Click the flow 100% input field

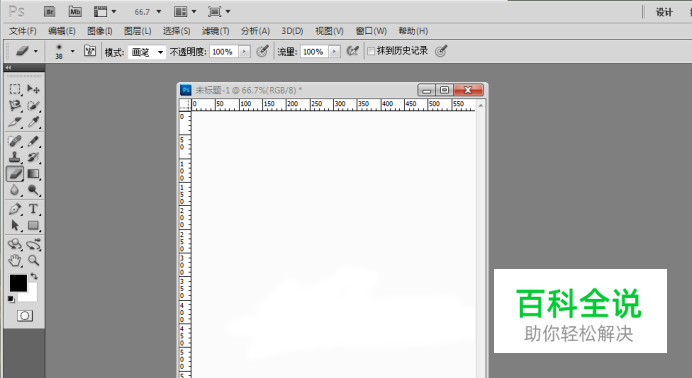[x=314, y=52]
